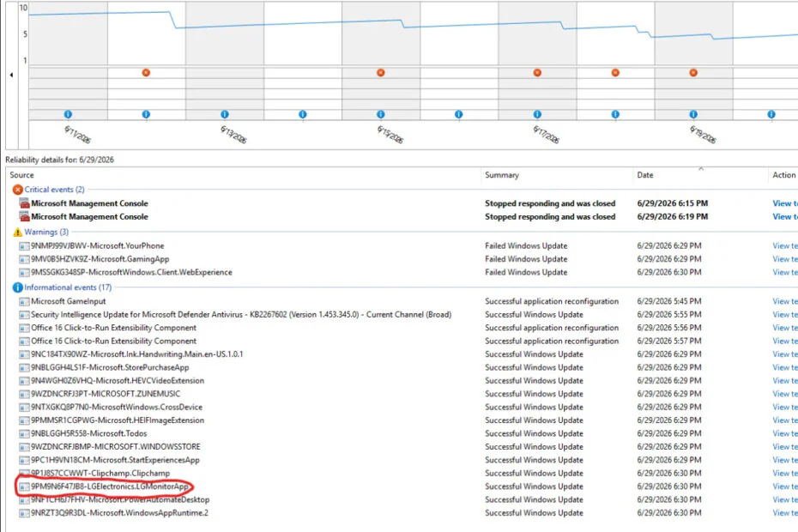Click the Security Intelligence Update row icon
The height and width of the screenshot is (532, 798).
coord(24,315)
